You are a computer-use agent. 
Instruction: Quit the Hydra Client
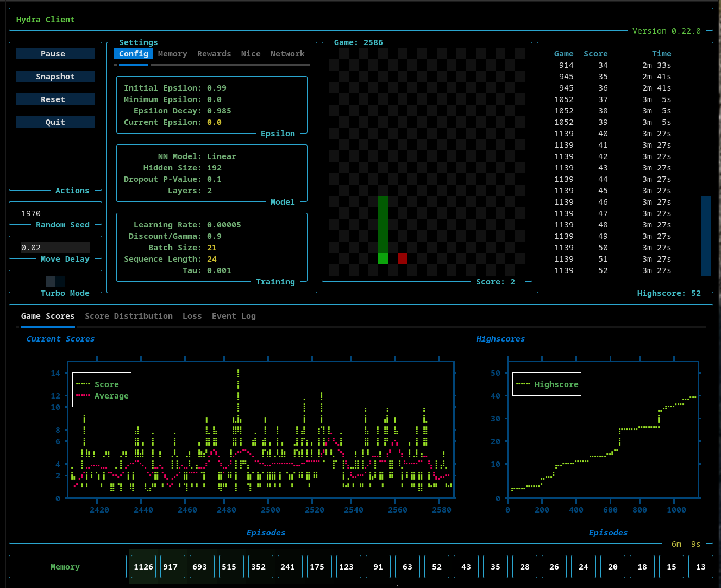55,122
